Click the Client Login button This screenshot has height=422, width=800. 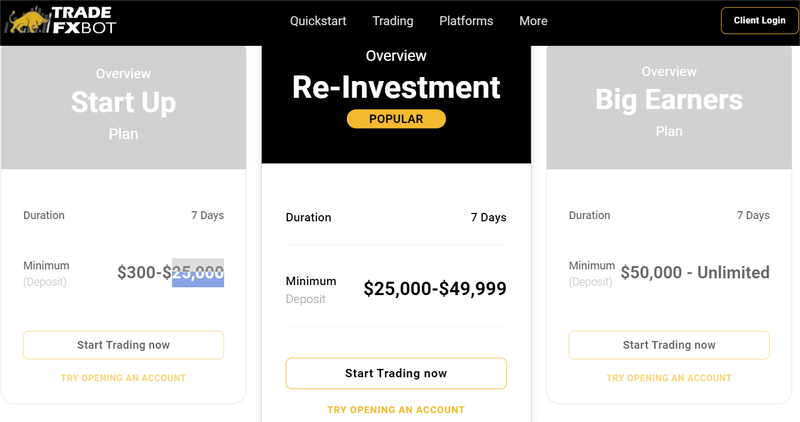759,20
